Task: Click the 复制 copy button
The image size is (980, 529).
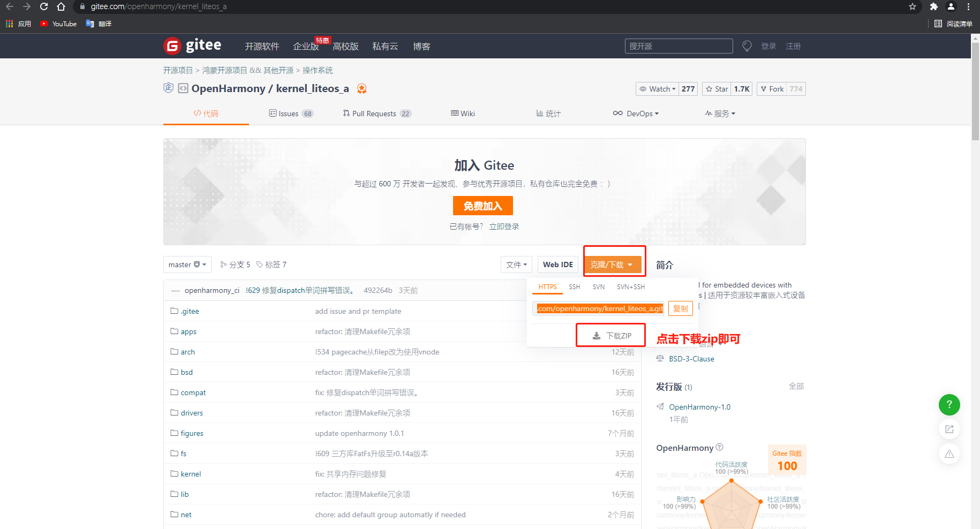Action: [x=681, y=308]
